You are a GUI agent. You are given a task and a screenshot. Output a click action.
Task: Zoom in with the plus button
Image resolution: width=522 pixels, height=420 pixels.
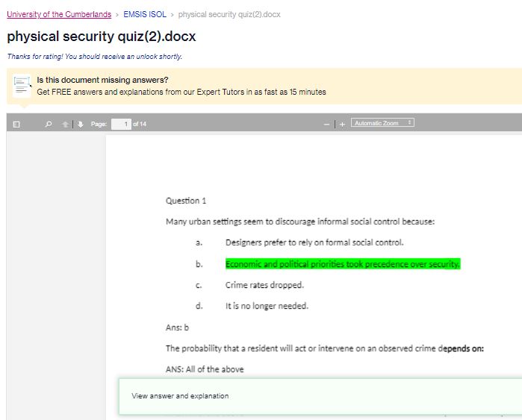[342, 125]
